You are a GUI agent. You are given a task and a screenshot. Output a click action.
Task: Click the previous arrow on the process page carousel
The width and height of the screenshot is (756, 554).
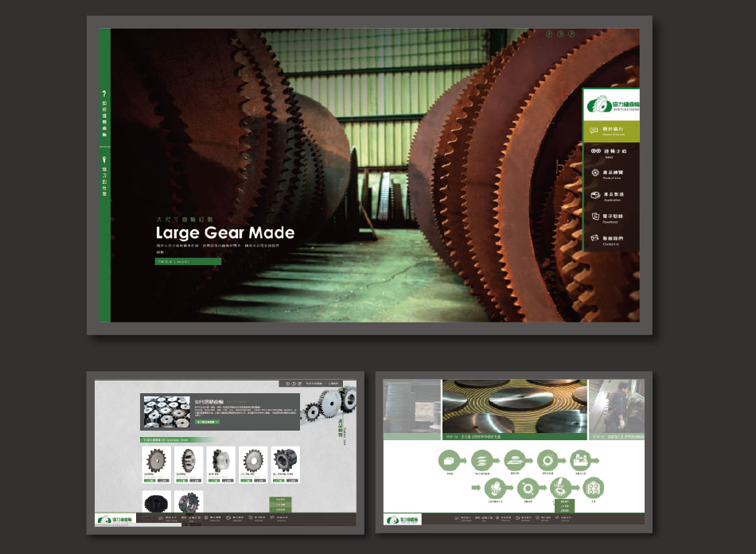tap(446, 409)
